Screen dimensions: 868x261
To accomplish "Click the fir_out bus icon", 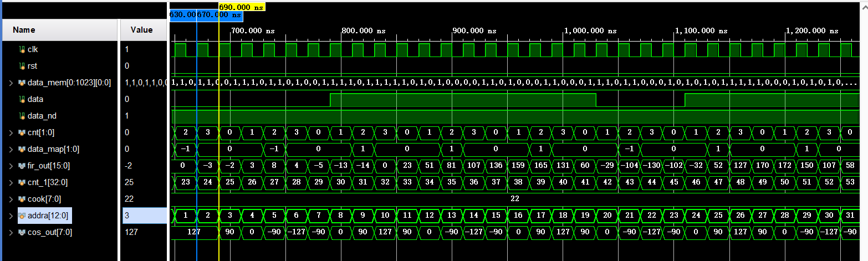I will (22, 166).
